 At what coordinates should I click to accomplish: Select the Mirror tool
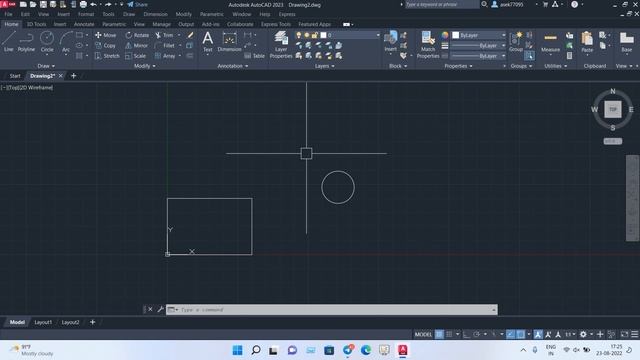coord(137,45)
